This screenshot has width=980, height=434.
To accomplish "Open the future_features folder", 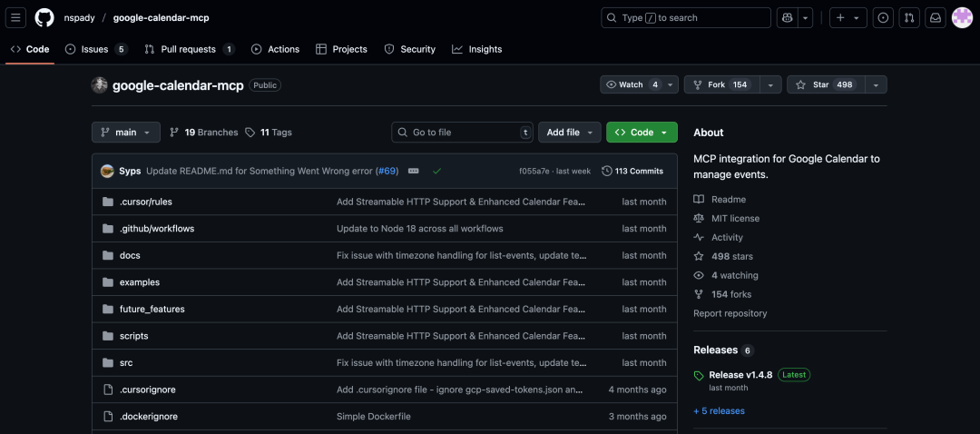I will point(152,309).
